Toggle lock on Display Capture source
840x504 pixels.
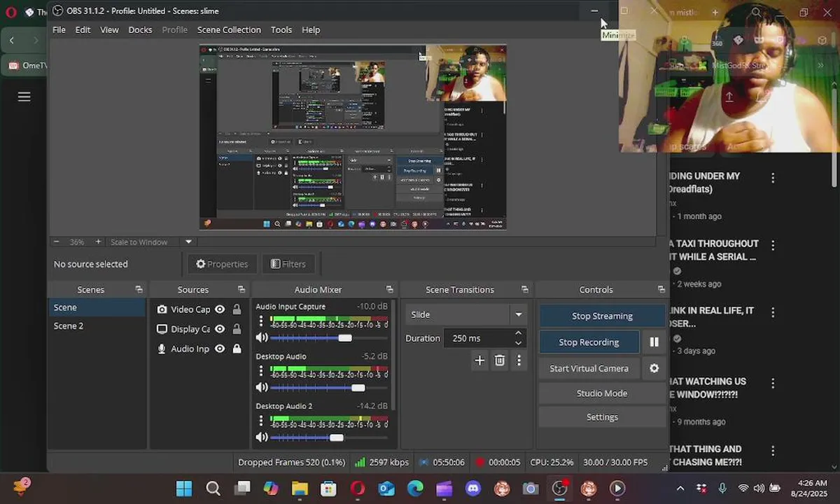click(237, 329)
